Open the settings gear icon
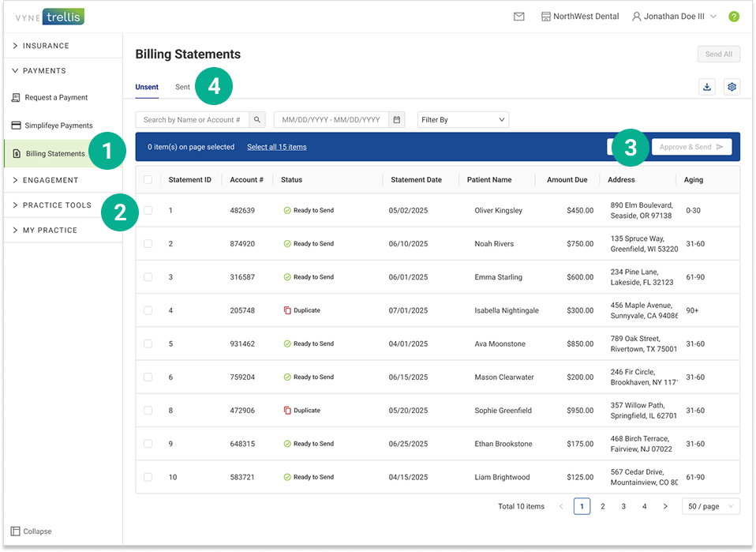The width and height of the screenshot is (756, 552). pos(732,87)
